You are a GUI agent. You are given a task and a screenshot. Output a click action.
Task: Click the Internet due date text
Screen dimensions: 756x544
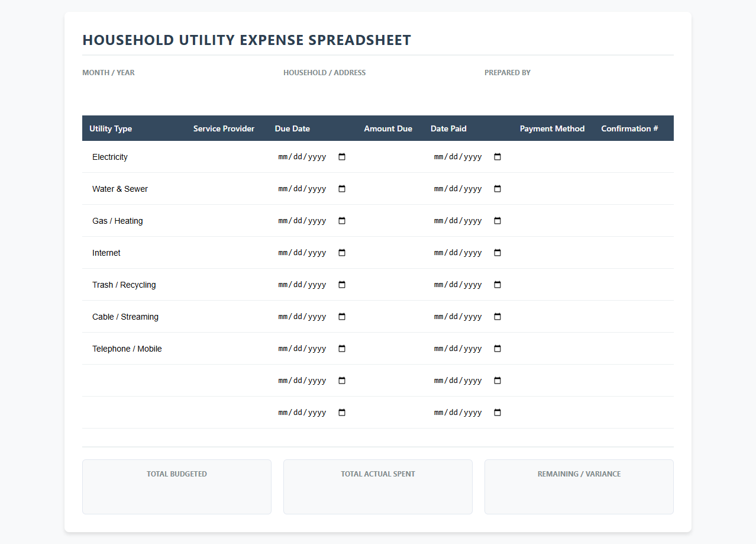coord(302,253)
